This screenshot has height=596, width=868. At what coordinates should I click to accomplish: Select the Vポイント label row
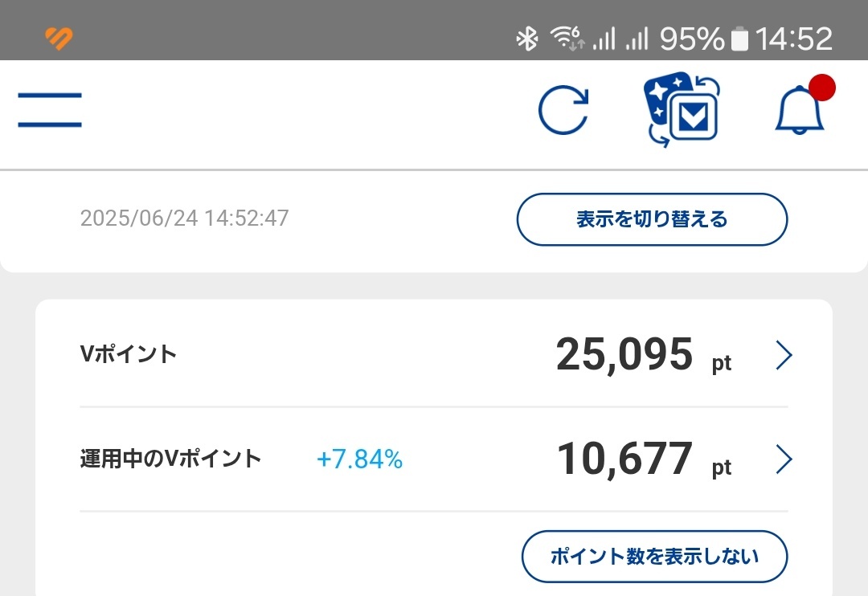coord(434,354)
